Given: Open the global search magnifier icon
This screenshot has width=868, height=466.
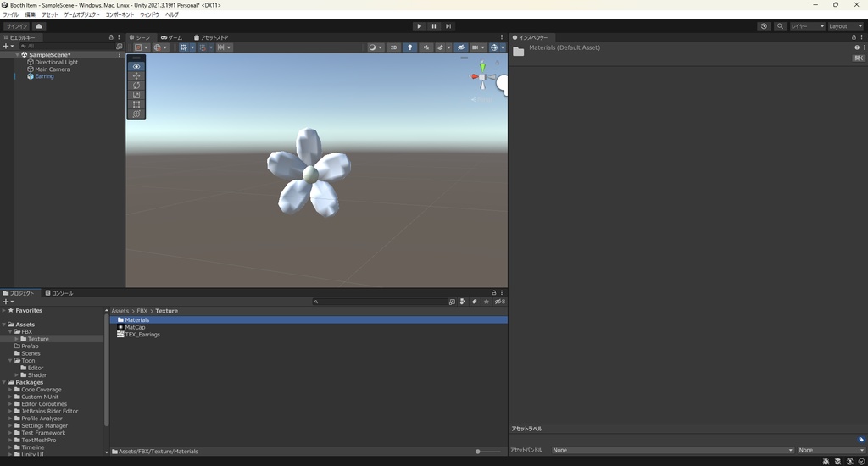Looking at the screenshot, I should click(x=780, y=26).
